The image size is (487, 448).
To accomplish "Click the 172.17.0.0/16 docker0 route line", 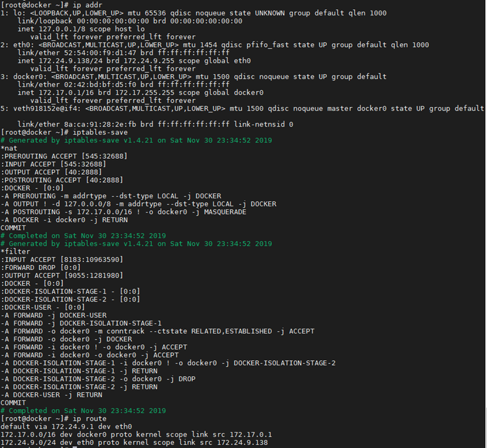I will click(x=136, y=434).
